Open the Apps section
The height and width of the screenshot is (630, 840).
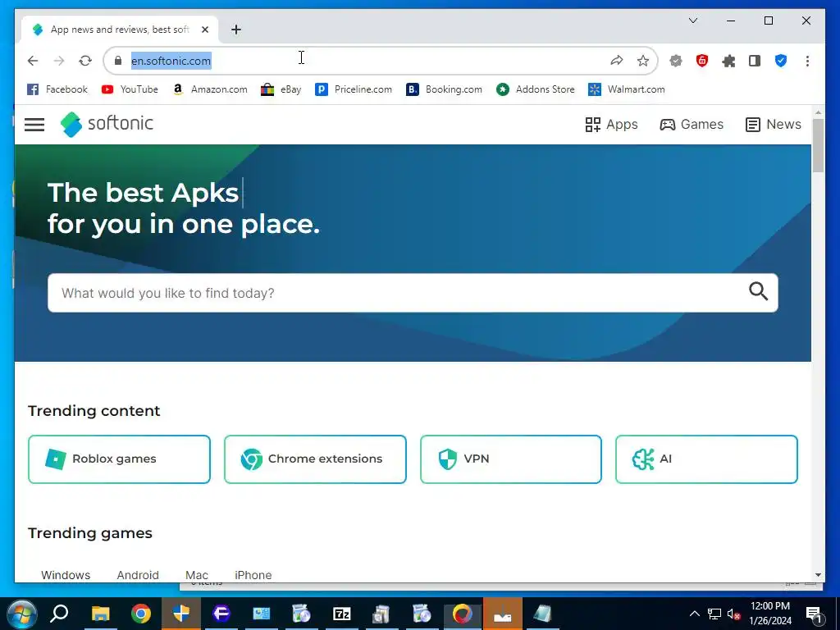pos(611,125)
